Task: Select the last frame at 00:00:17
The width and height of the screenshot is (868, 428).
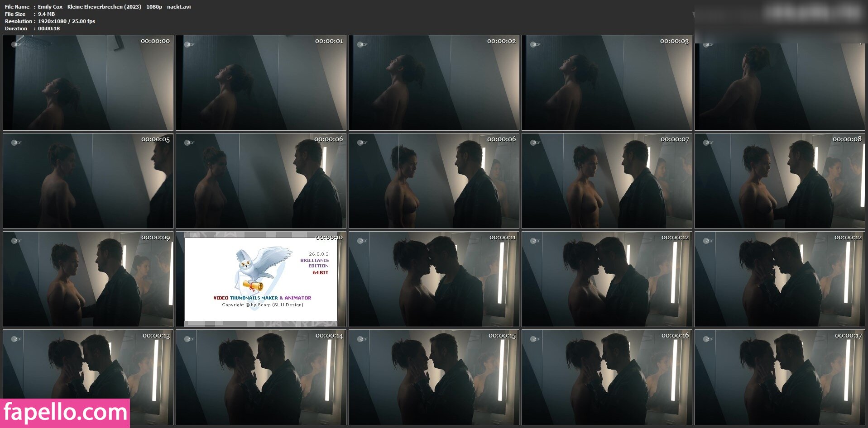Action: click(780, 377)
